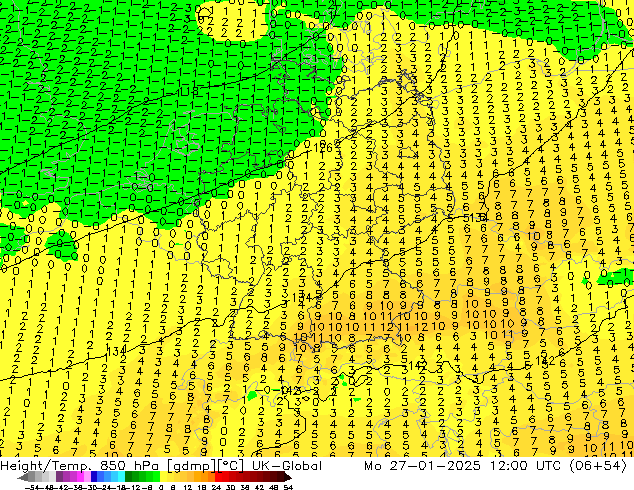This screenshot has width=634, height=490.
Task: Click the '[°C]' unit label
Action: point(231,465)
